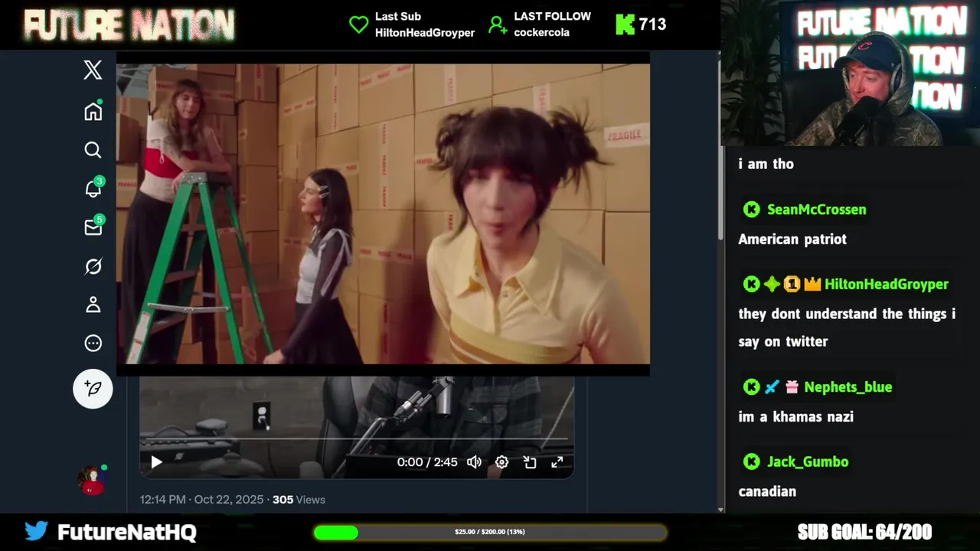This screenshot has height=551, width=980.
Task: Enter fullscreen on the video player
Action: [557, 461]
